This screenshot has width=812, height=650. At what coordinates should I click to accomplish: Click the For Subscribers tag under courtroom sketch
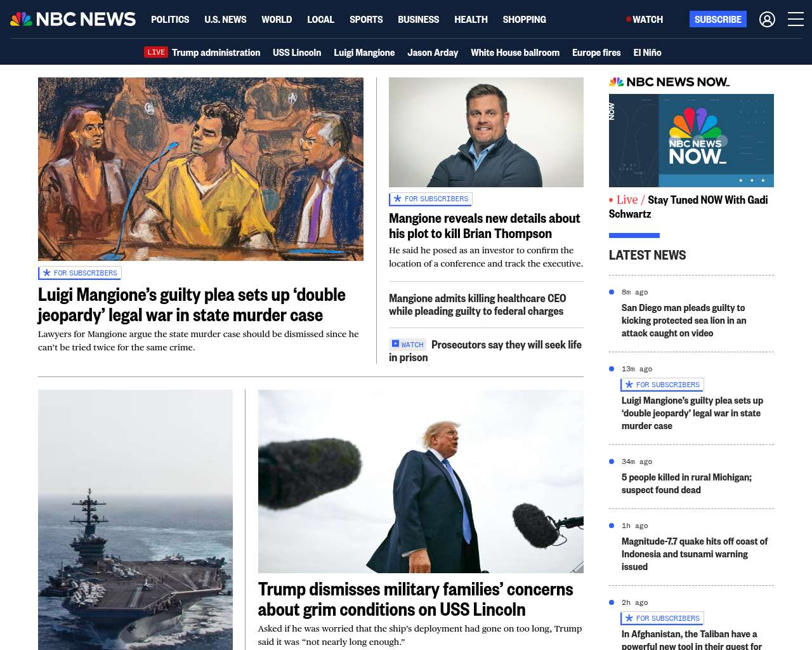pos(80,273)
